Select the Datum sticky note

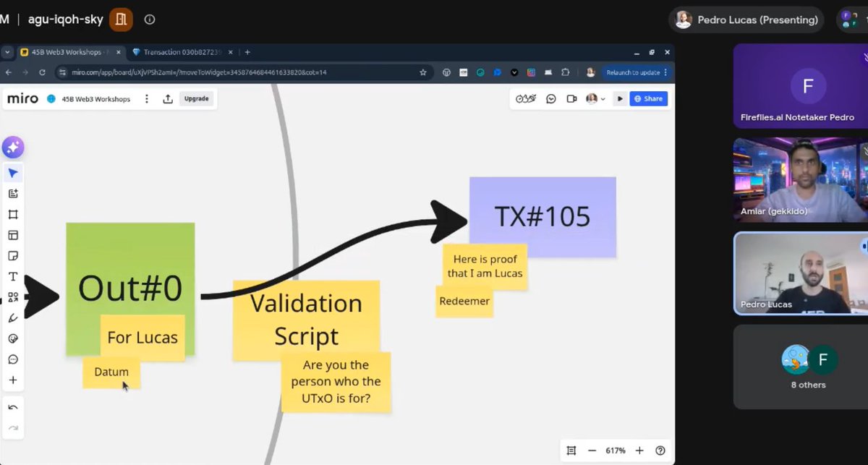pyautogui.click(x=111, y=372)
